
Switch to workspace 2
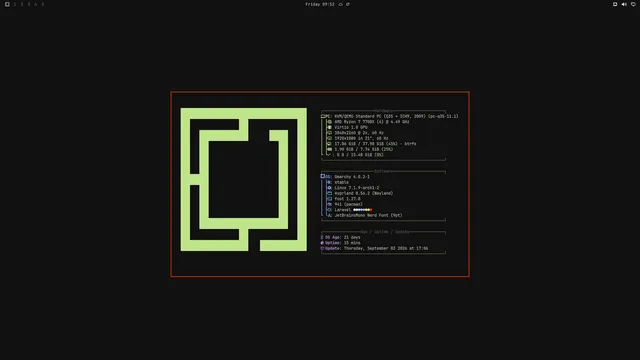tap(22, 4)
